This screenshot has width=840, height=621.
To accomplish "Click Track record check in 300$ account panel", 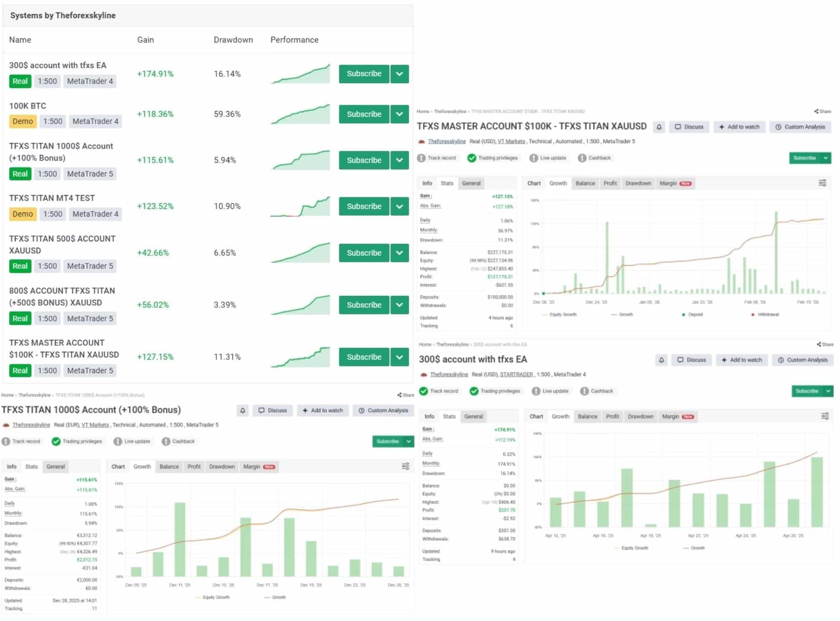I will pyautogui.click(x=424, y=391).
